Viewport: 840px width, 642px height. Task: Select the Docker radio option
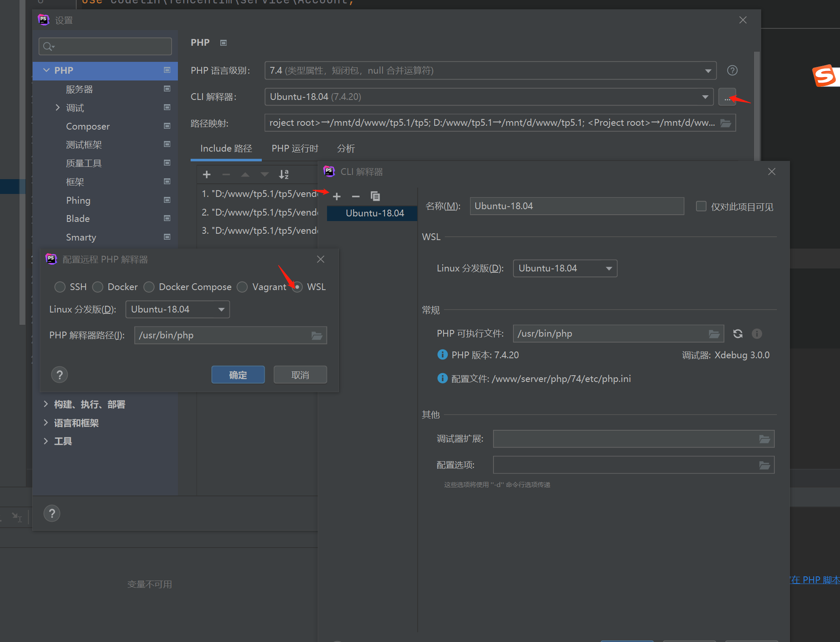[x=98, y=287]
